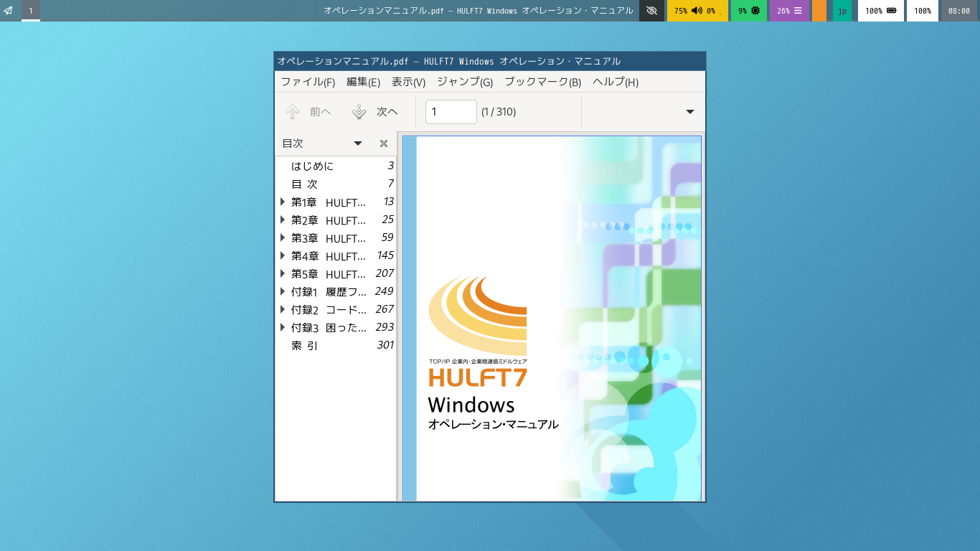Expand the 付録2 outline entry
980x551 pixels.
283,309
